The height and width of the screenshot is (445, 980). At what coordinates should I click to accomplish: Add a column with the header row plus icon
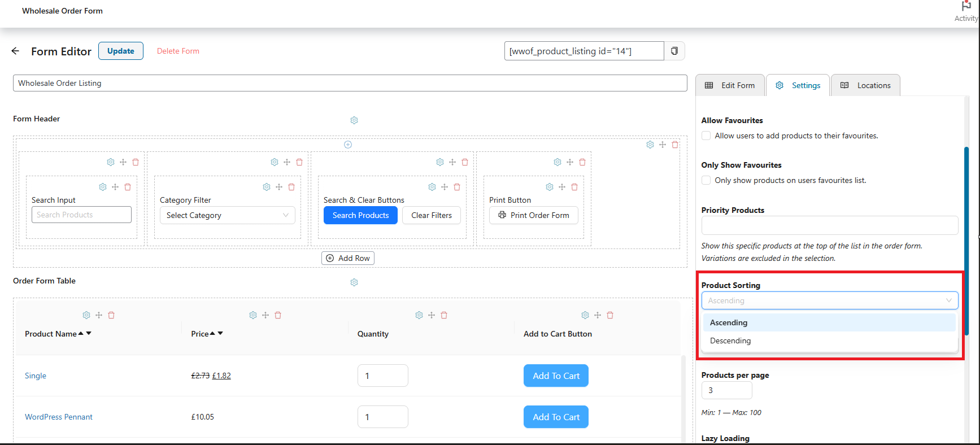[348, 145]
